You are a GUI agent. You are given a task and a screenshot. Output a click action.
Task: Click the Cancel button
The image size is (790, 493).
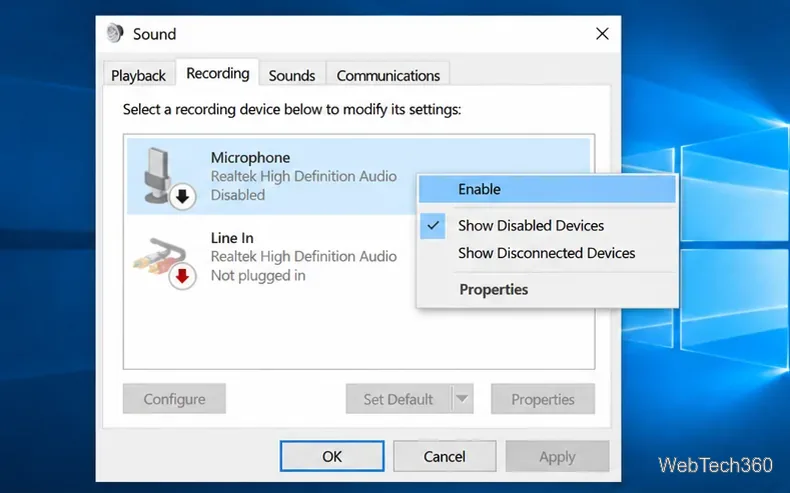pyautogui.click(x=444, y=456)
